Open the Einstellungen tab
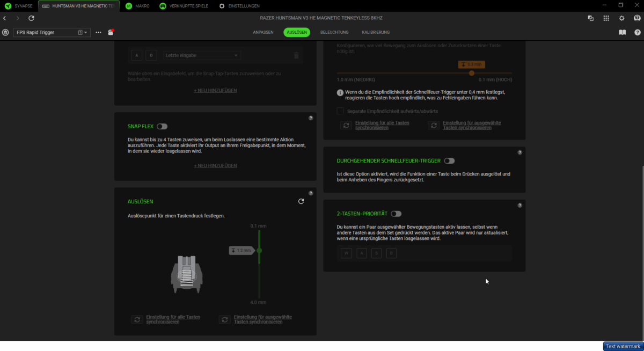The width and height of the screenshot is (644, 351). (239, 5)
